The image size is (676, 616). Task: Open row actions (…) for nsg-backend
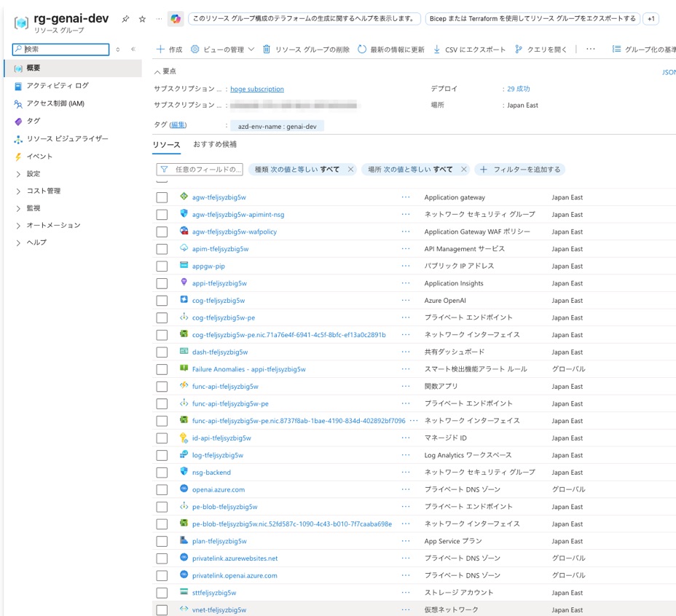point(406,473)
